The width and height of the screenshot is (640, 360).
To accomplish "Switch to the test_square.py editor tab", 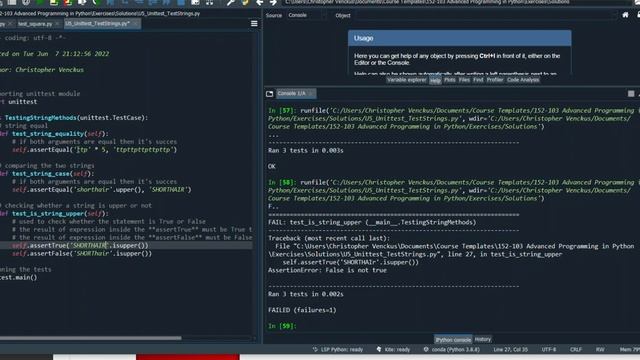I will click(35, 24).
